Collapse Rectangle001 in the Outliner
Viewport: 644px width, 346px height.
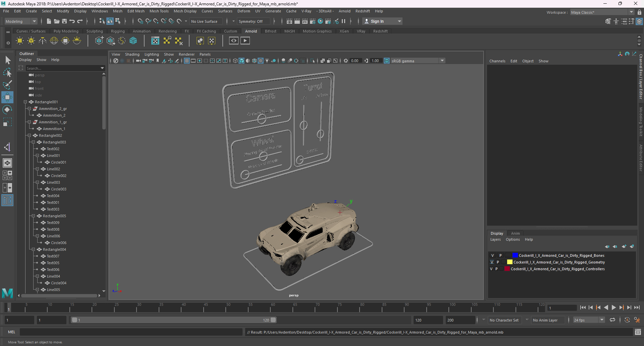25,102
